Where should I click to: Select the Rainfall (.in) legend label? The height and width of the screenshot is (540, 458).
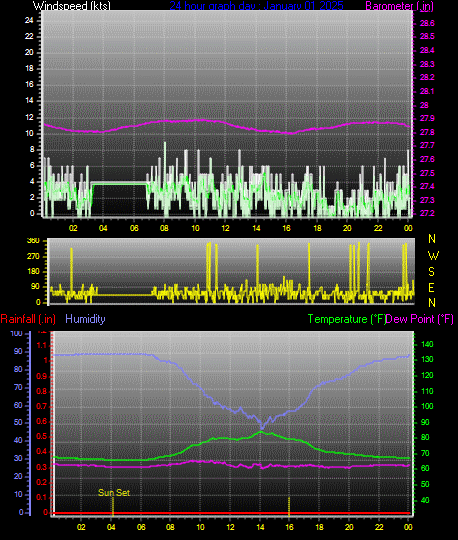click(28, 319)
